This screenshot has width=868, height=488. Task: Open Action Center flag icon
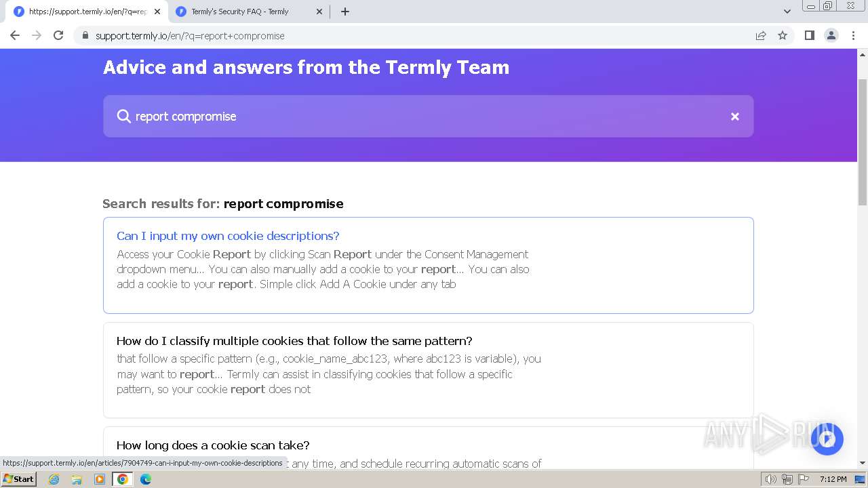[804, 479]
